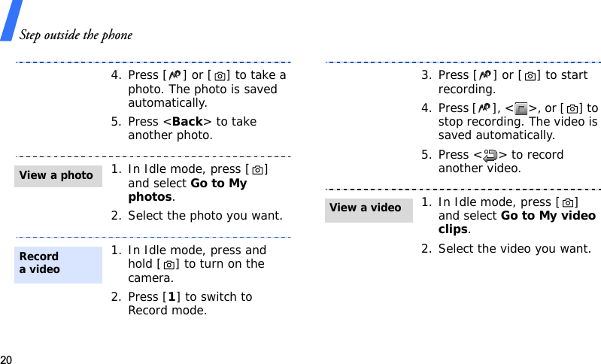Click the soft key icon in the stop recording step
The height and width of the screenshot is (364, 601).
tap(521, 109)
